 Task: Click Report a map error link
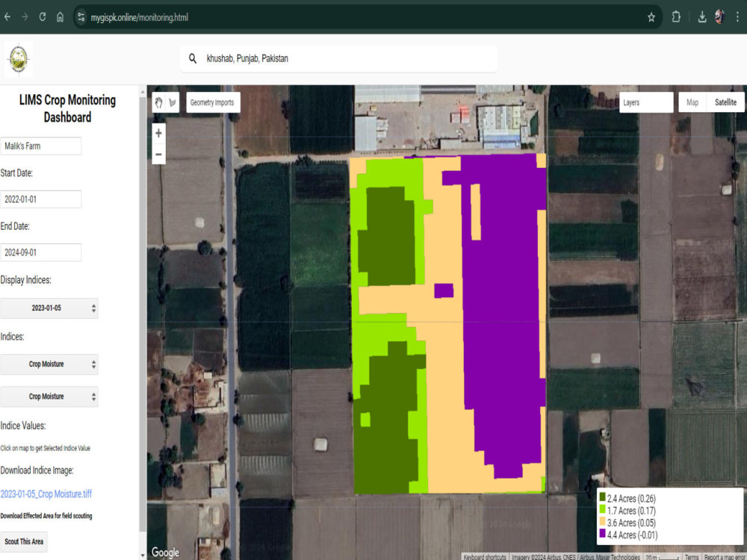coord(724,557)
